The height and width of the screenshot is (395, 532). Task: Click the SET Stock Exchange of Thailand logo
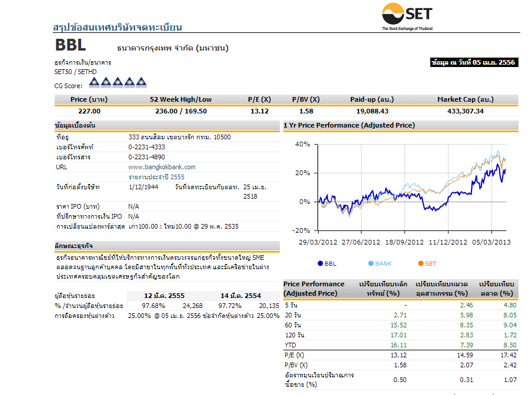click(x=407, y=16)
